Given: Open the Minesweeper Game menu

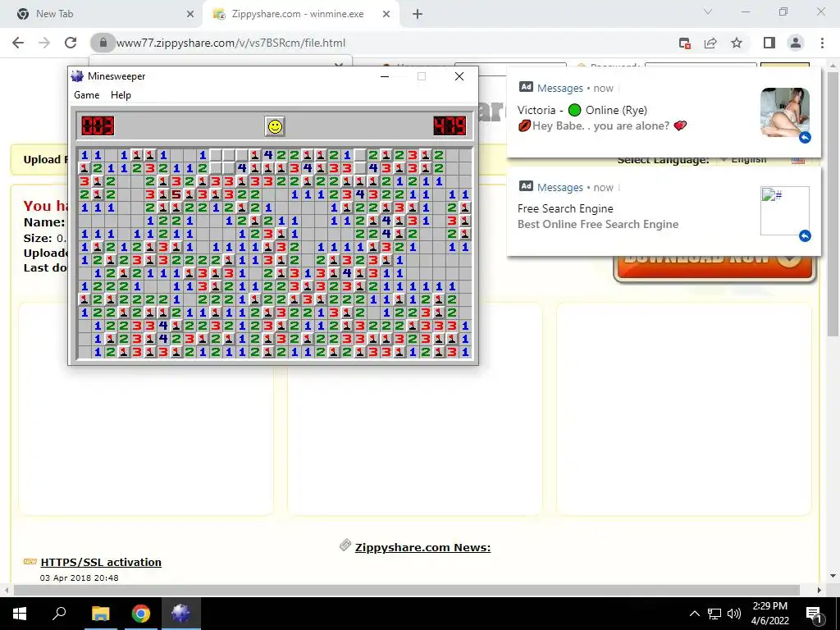Looking at the screenshot, I should [86, 95].
